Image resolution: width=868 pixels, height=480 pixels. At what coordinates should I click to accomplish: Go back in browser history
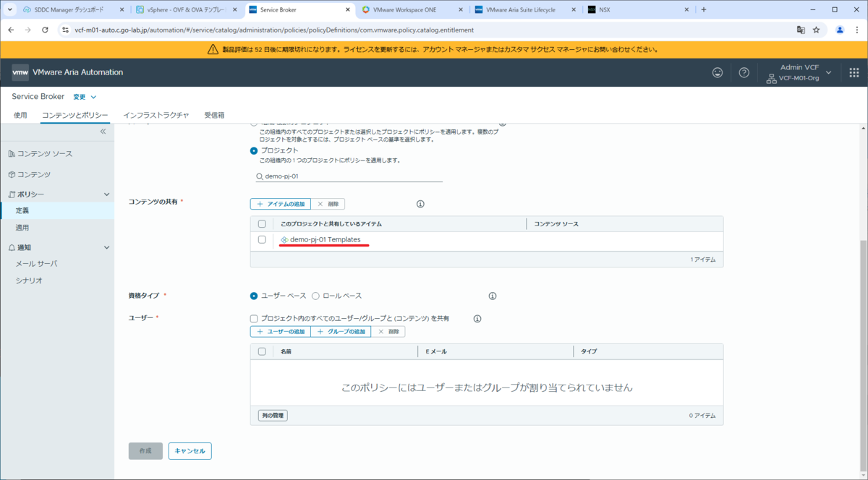pos(10,30)
